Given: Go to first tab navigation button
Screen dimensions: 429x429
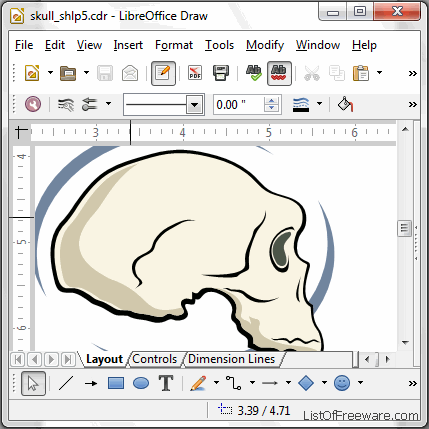Looking at the screenshot, I should (18, 359).
